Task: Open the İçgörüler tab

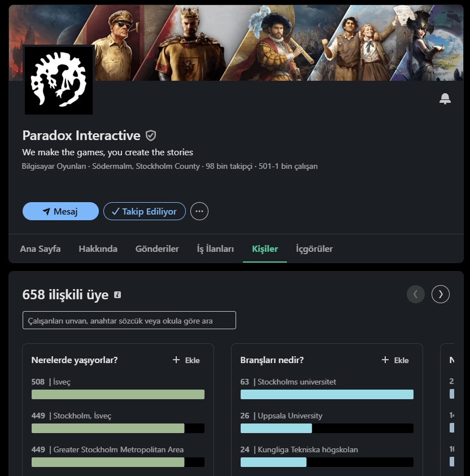Action: 314,248
